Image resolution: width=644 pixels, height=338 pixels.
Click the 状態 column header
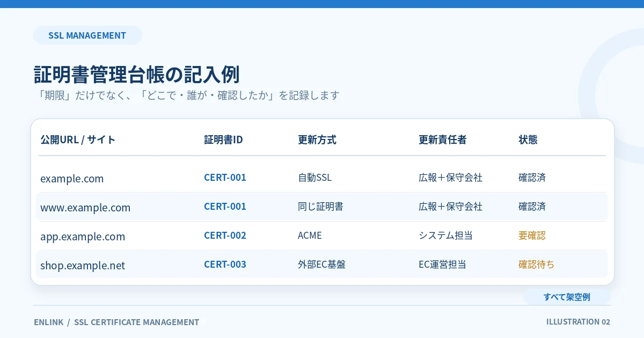coord(528,140)
